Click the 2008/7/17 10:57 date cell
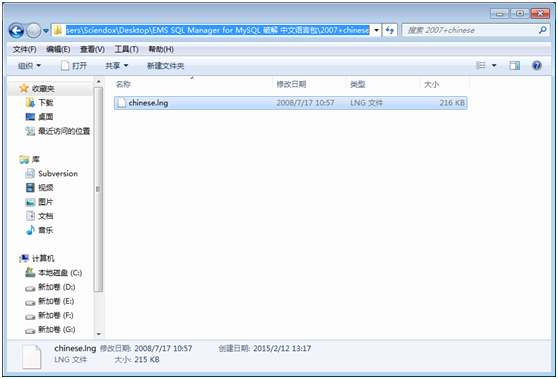The image size is (558, 379). (305, 103)
